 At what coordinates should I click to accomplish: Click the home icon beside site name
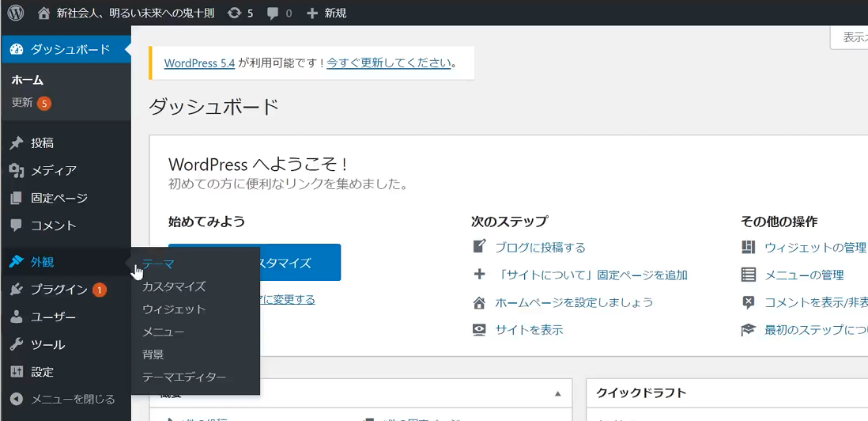(x=43, y=13)
